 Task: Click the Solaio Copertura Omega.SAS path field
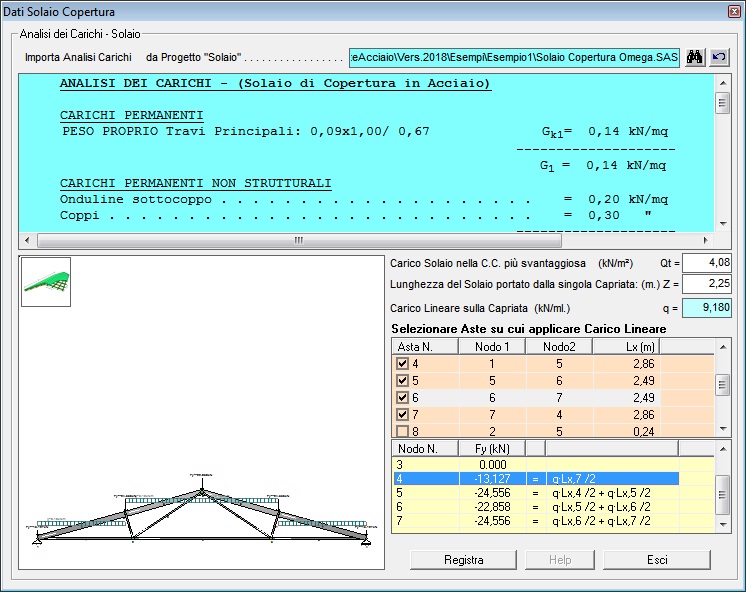514,58
